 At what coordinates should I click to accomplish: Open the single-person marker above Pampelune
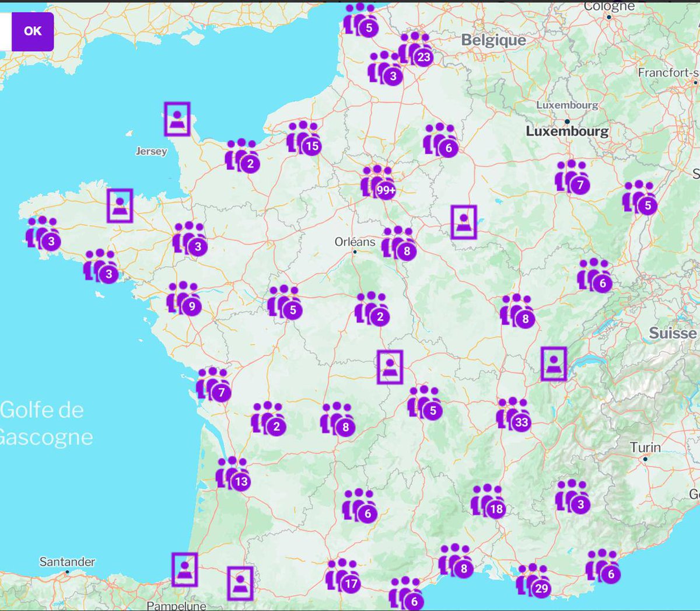(185, 569)
